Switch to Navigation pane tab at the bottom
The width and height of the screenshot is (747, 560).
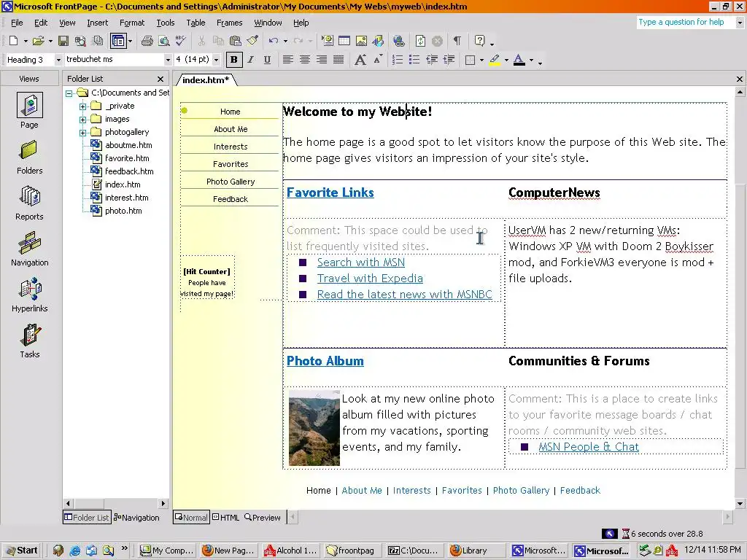136,518
